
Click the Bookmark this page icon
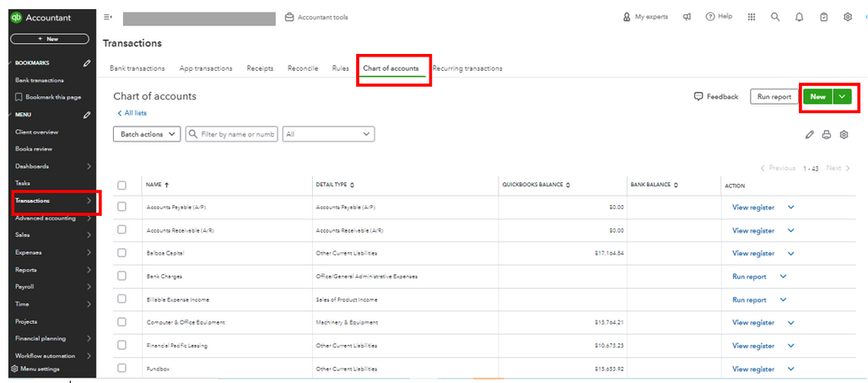tap(19, 97)
